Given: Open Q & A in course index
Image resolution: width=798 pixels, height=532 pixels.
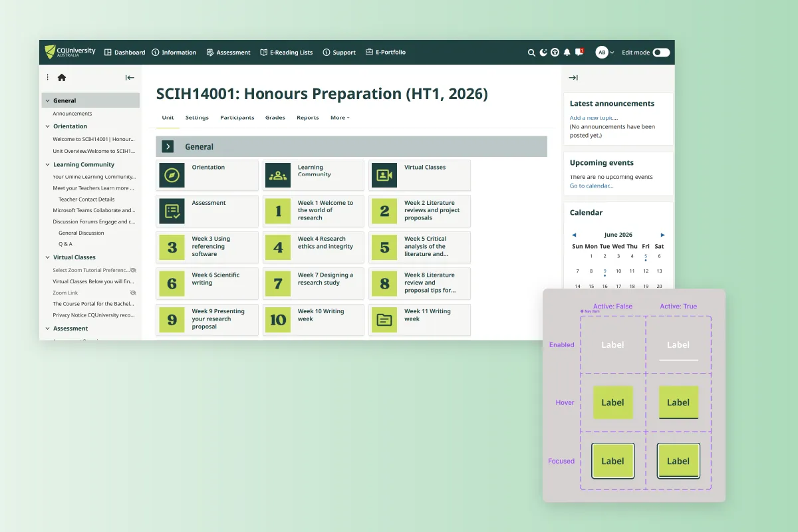Looking at the screenshot, I should pos(65,244).
